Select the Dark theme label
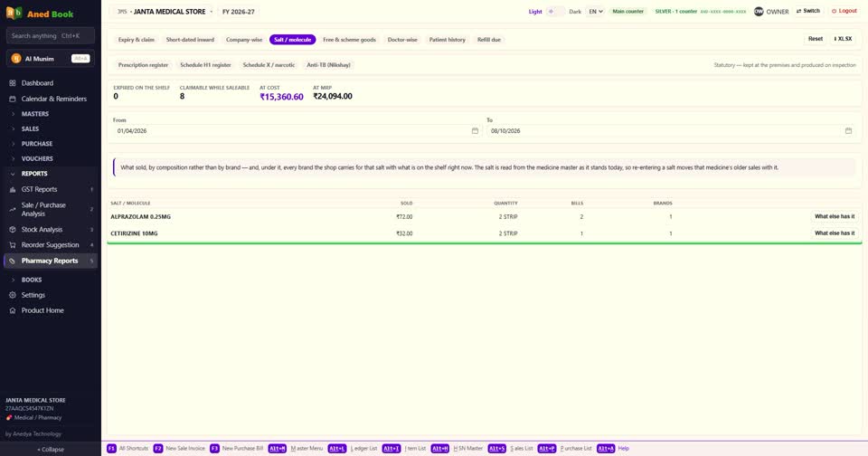This screenshot has height=456, width=868. click(575, 12)
